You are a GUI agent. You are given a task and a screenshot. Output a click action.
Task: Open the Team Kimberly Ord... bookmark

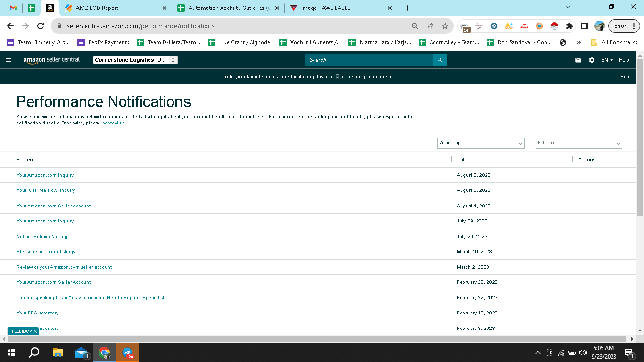(39, 42)
